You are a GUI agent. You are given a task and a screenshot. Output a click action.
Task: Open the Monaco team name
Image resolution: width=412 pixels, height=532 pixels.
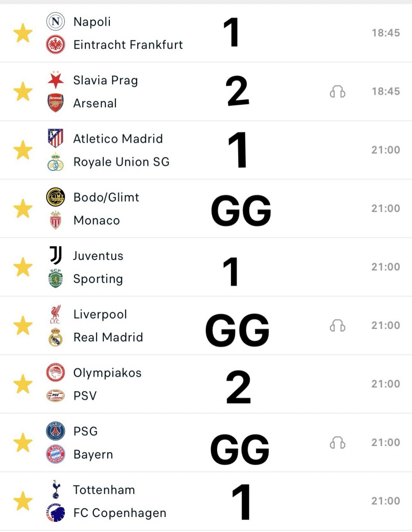pyautogui.click(x=97, y=220)
